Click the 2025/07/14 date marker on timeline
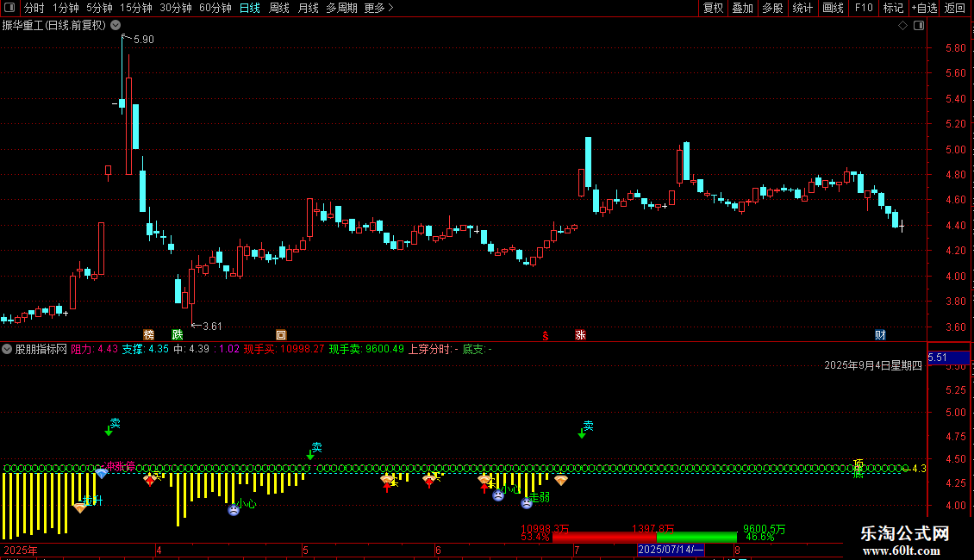The width and height of the screenshot is (974, 560). [x=671, y=550]
